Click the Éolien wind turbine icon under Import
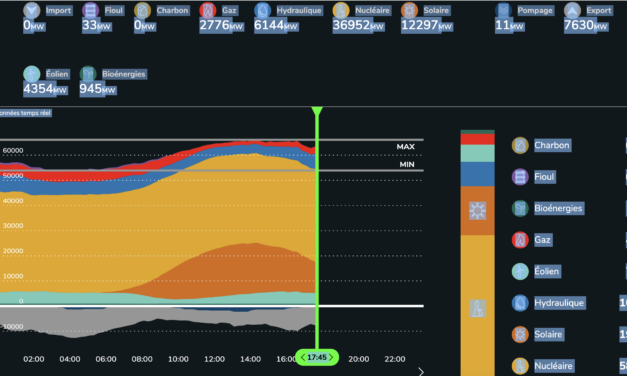The image size is (627, 376). (x=32, y=74)
